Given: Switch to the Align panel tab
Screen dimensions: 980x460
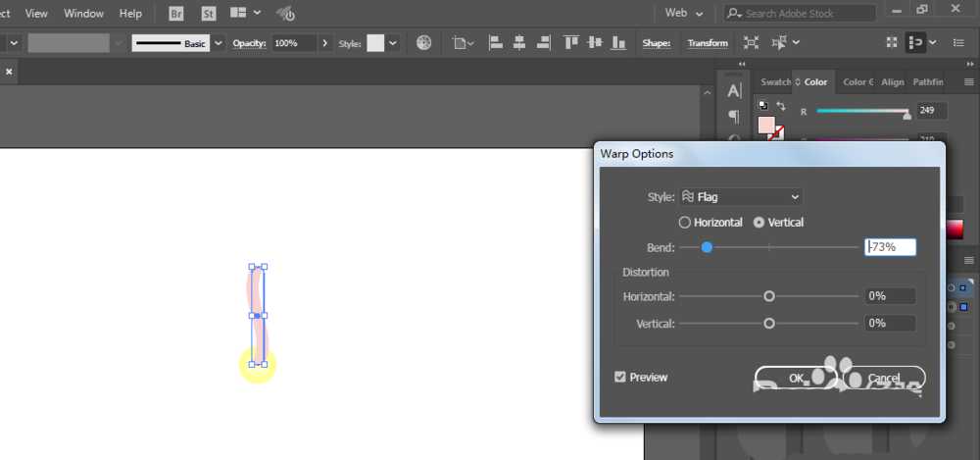Looking at the screenshot, I should 892,82.
